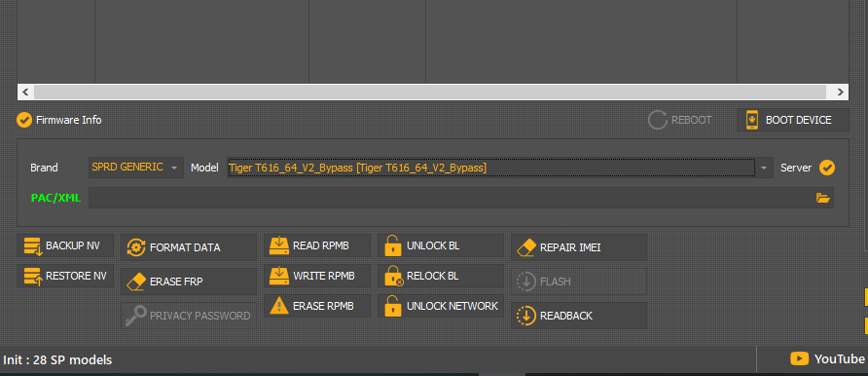Screen dimensions: 868x376
Task: Click UNLOCK BL button
Action: 441,245
